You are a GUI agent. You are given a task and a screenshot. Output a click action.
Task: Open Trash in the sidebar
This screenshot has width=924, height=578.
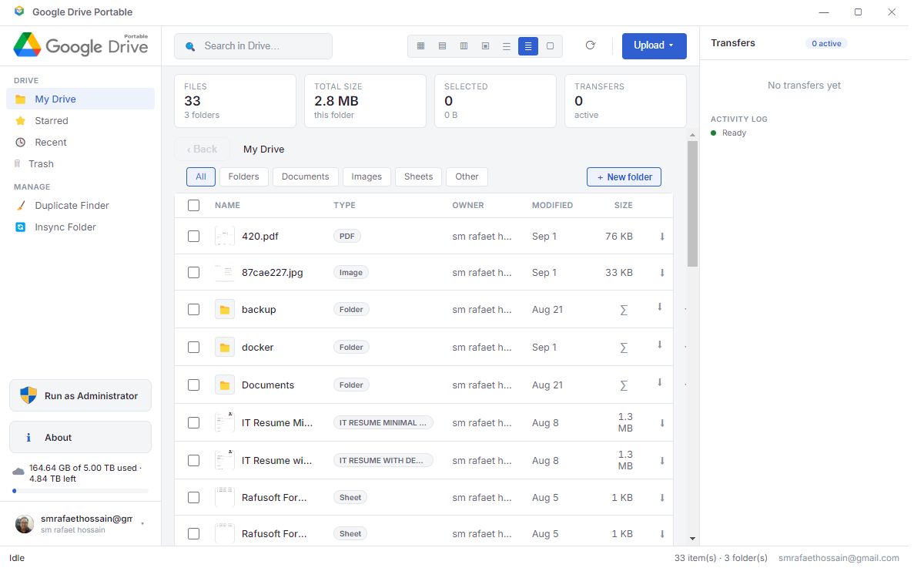point(80,164)
